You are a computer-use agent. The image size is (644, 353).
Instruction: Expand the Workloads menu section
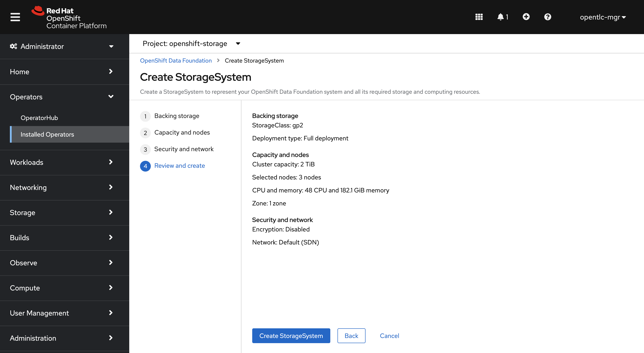coord(62,162)
